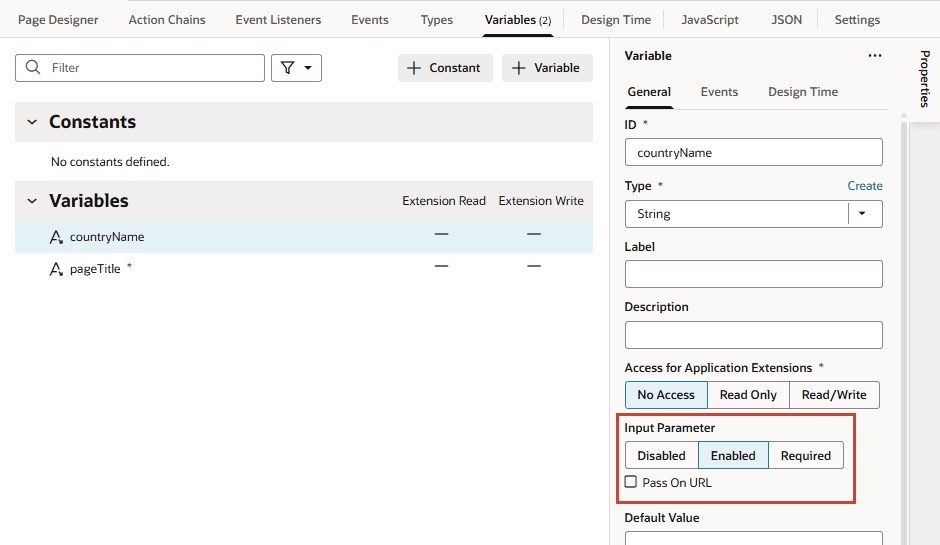940x545 pixels.
Task: Set Input Parameter to Enabled
Action: coord(733,456)
